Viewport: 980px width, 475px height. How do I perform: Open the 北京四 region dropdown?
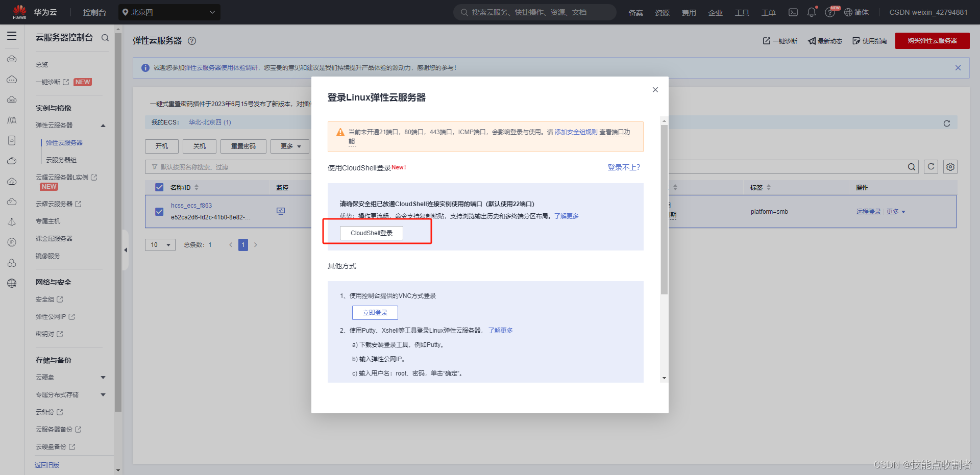point(169,12)
